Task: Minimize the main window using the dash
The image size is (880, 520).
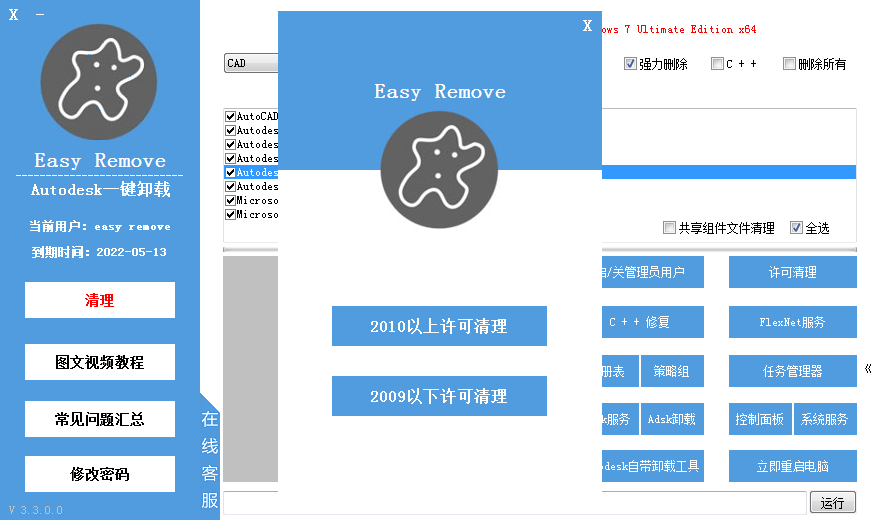Action: [40, 15]
